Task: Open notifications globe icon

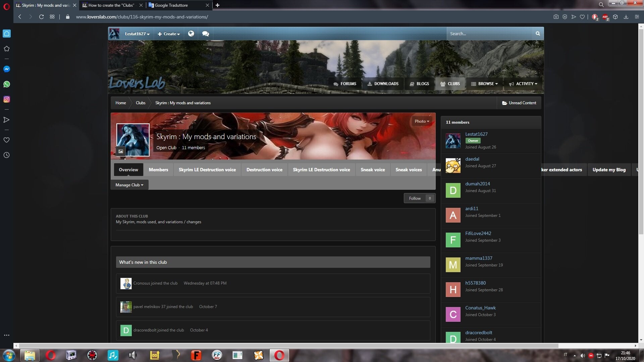Action: pyautogui.click(x=191, y=34)
